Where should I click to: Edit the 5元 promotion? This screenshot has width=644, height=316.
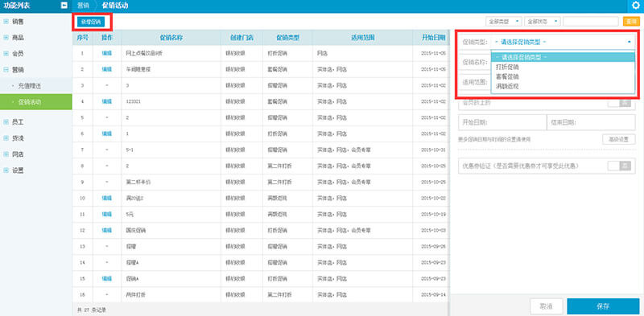(x=107, y=214)
